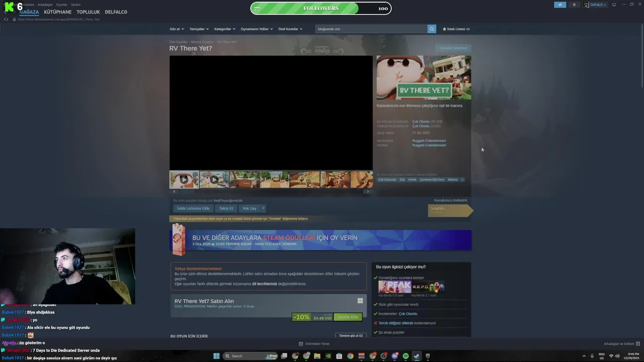Click the Mağazada ara search field
Image resolution: width=644 pixels, height=362 pixels.
tap(371, 29)
